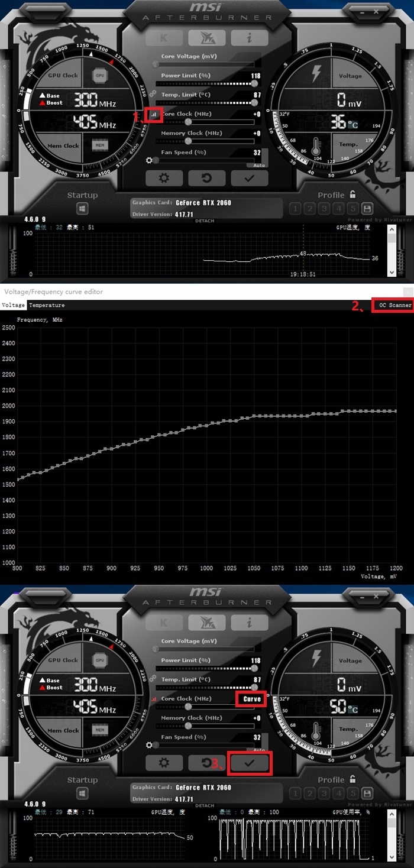Open voltage/frequency curve editor in upper Afterburner window
The image size is (414, 868).
pos(154,115)
